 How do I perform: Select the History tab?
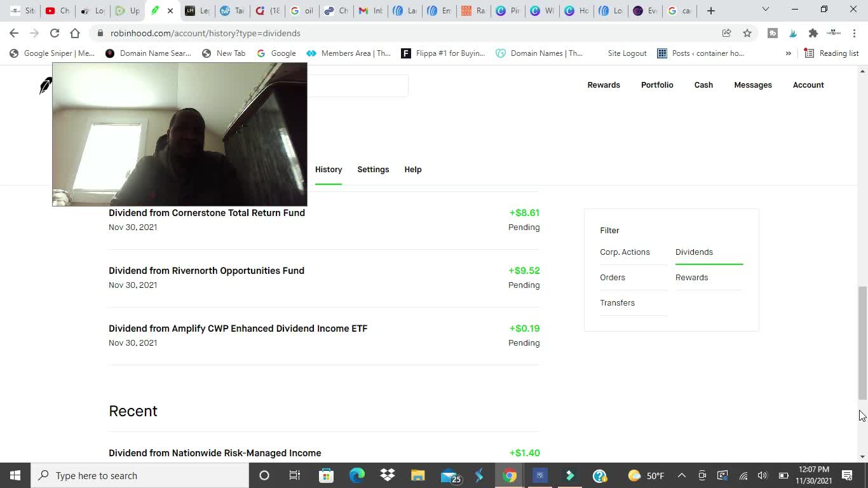(329, 170)
